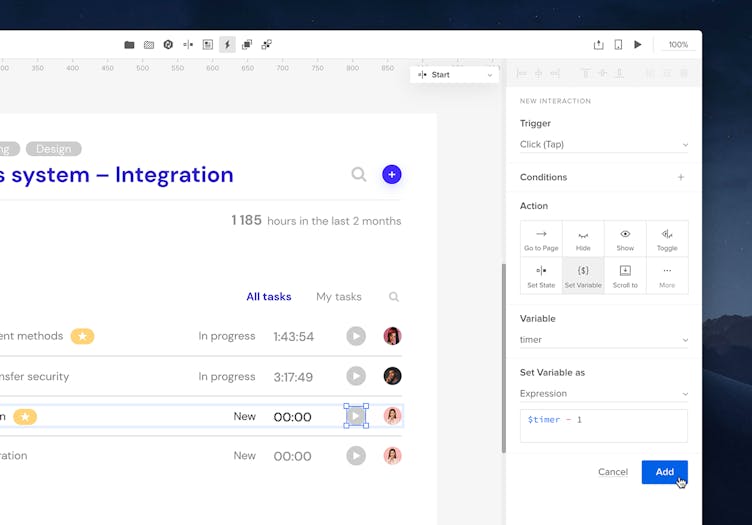Viewport: 752px width, 525px height.
Task: Choose the Show action
Action: click(x=625, y=239)
